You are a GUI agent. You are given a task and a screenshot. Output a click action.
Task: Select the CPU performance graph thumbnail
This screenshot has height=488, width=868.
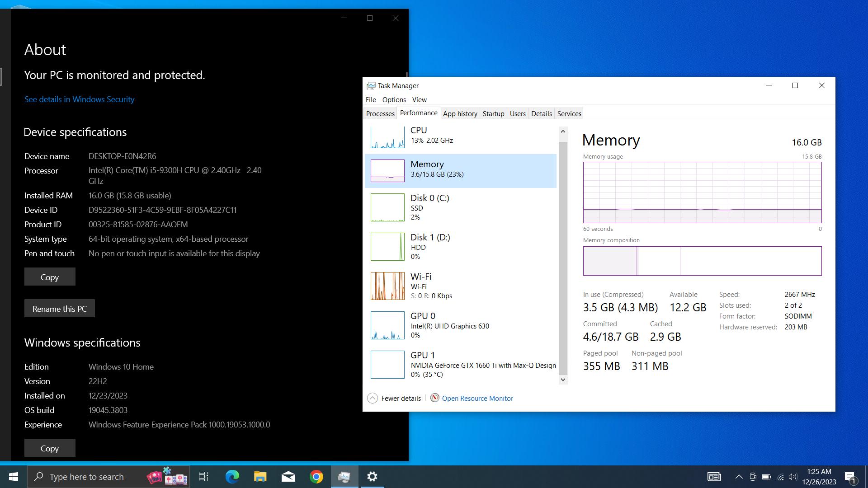387,137
